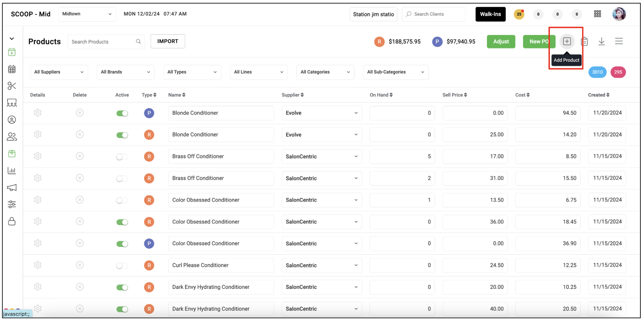
Task: Toggle Active switch for first Blonde Conditioner
Action: (122, 113)
